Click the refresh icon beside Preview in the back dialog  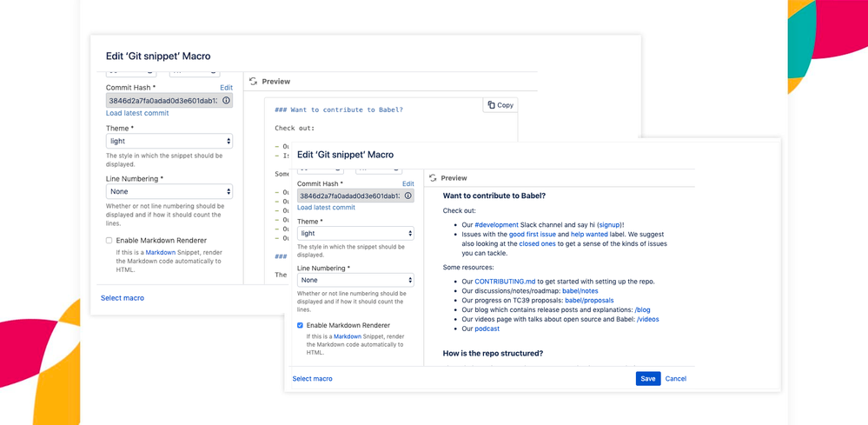[x=253, y=82]
